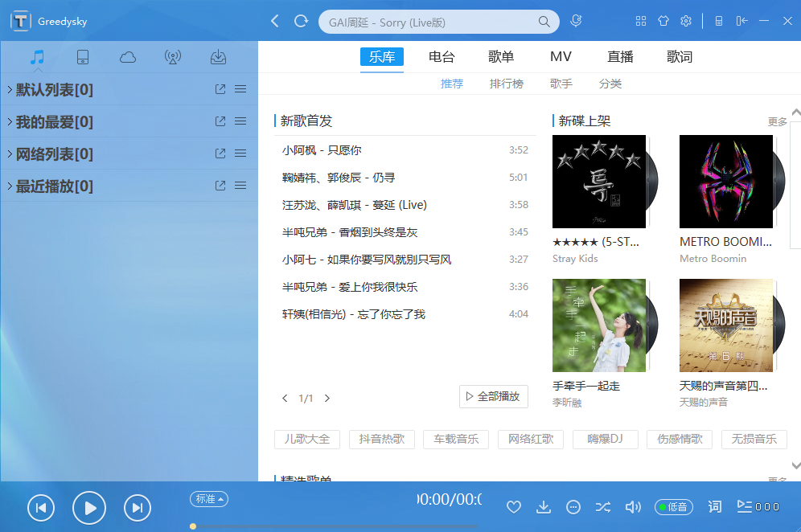Click share icon on 网络列表 row
This screenshot has height=532, width=801.
[x=220, y=153]
